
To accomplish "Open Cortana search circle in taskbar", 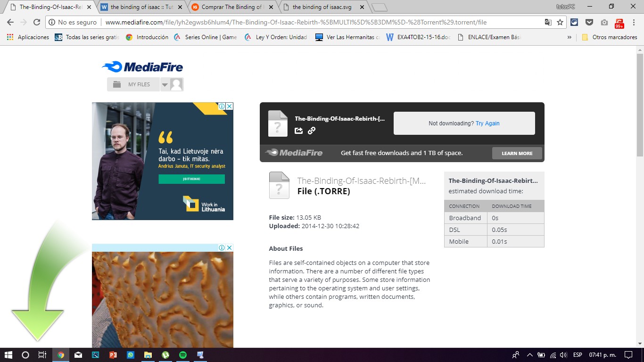I will point(25,355).
